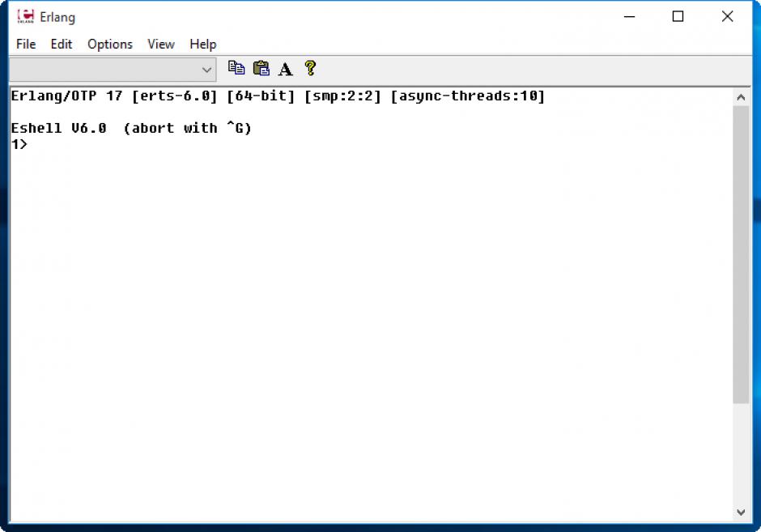
Task: Click the 'Erlang/OTP 17' banner text
Action: [x=66, y=96]
